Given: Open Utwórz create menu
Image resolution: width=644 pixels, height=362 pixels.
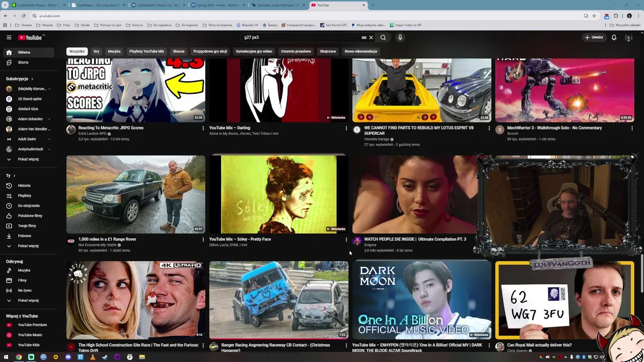Looking at the screenshot, I should [x=594, y=37].
